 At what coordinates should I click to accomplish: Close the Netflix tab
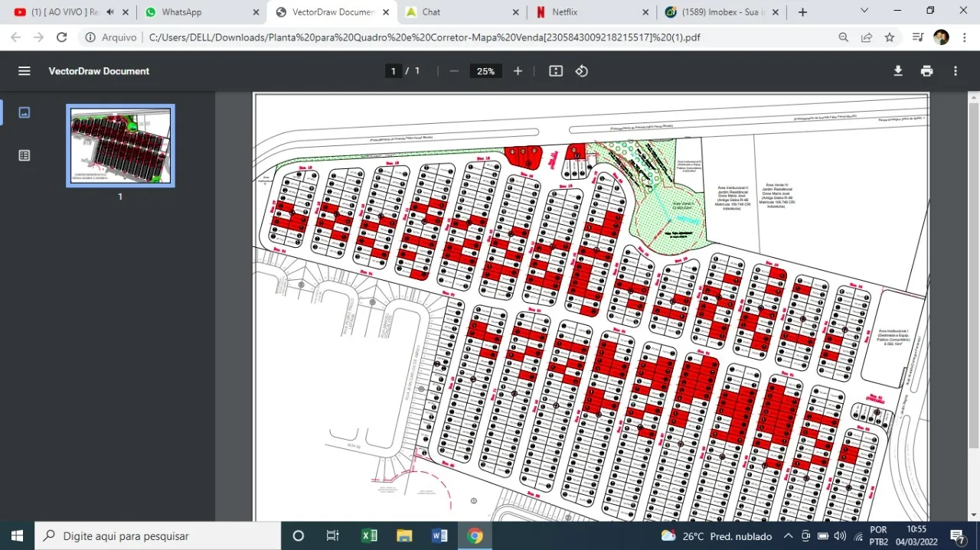click(x=646, y=12)
